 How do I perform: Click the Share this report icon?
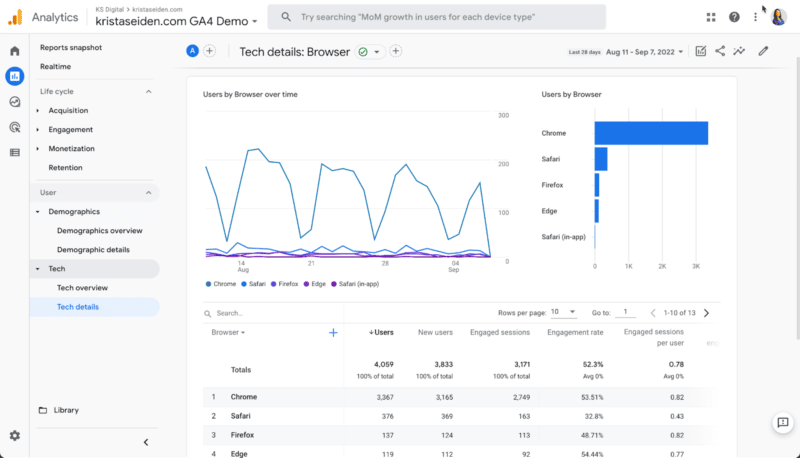720,51
